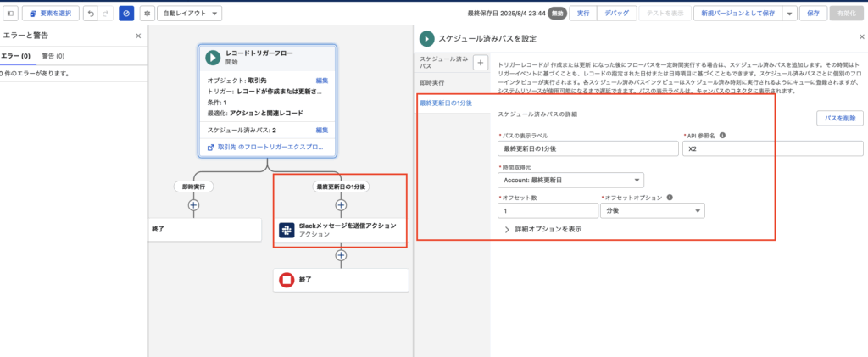Click the red 終了 end node icon
Viewport: 868px width, 357px height.
click(x=287, y=279)
